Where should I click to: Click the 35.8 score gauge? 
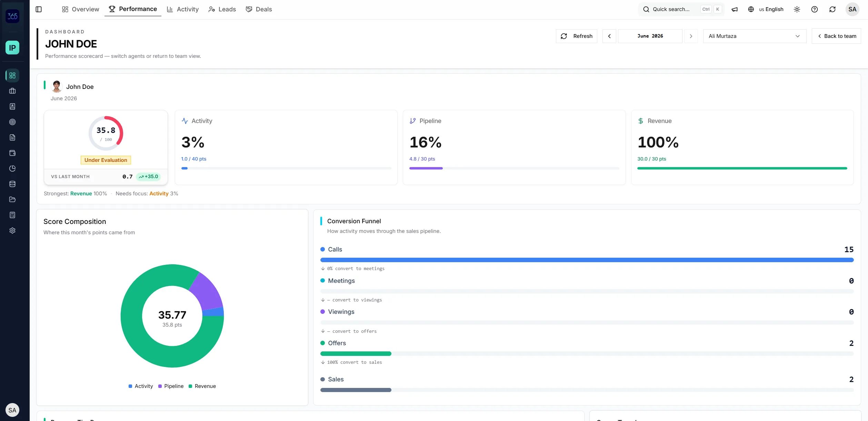(x=106, y=133)
